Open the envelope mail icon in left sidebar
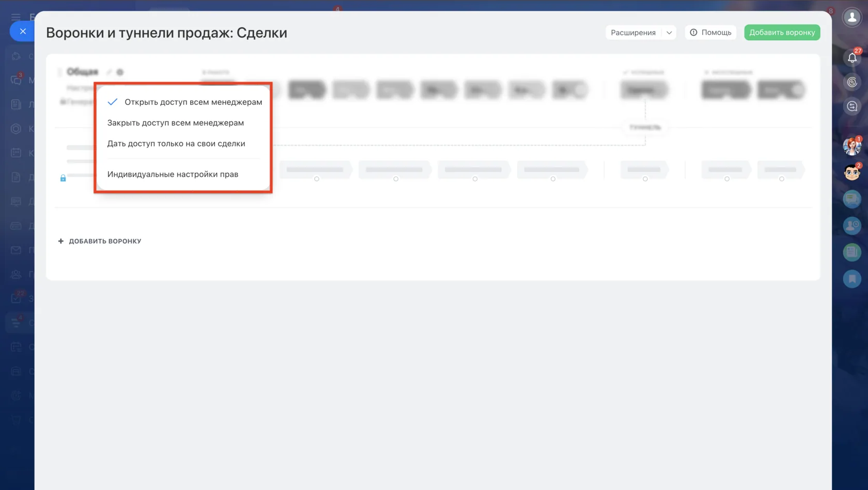This screenshot has height=490, width=868. coord(16,250)
